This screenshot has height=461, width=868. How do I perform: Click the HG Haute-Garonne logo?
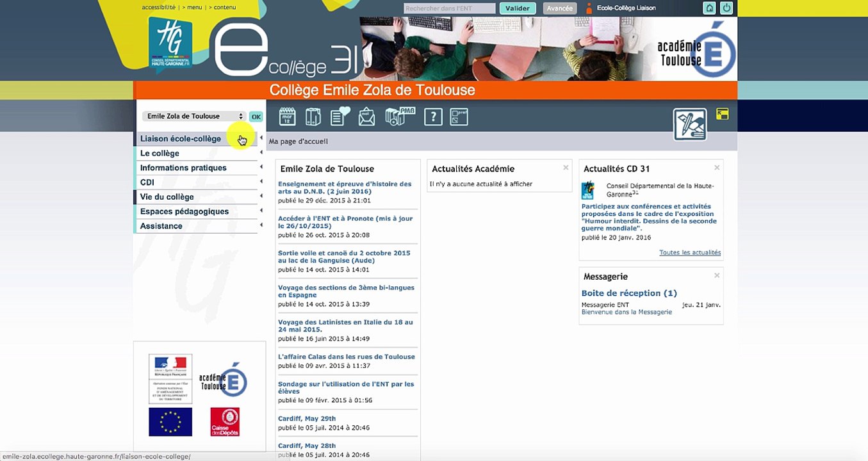coord(170,44)
